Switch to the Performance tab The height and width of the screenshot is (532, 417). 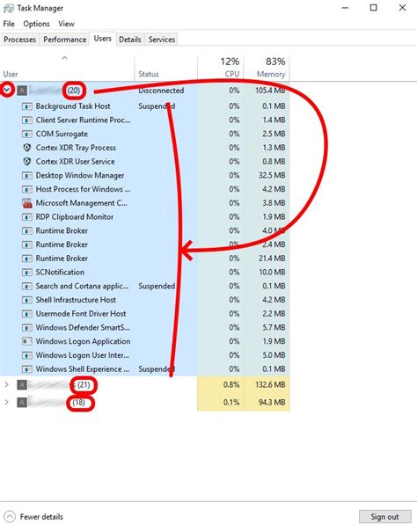(65, 40)
